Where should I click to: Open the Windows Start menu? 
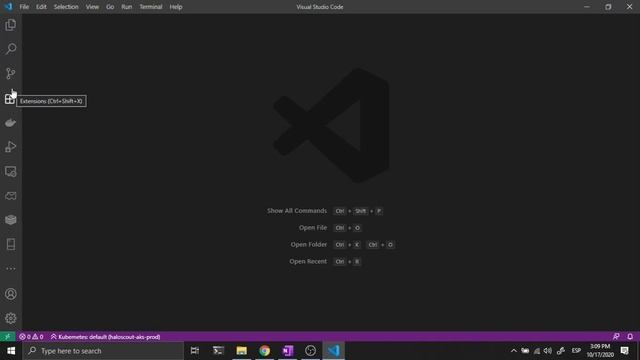coord(11,351)
